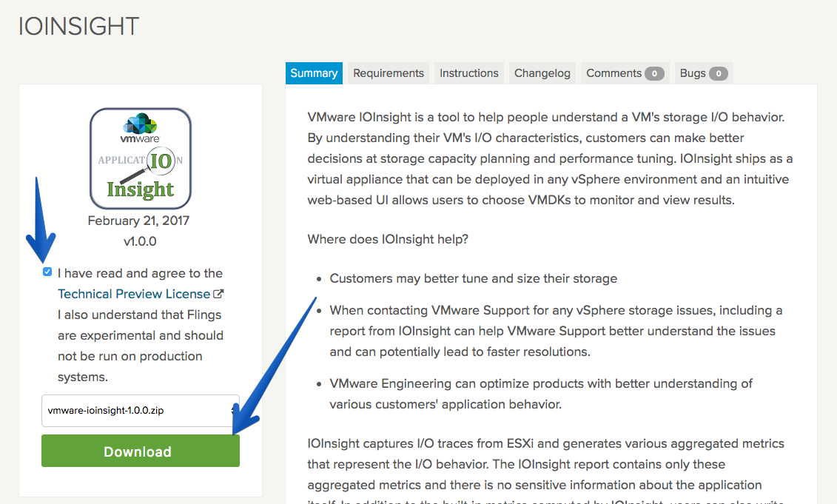
Task: Open the vmware-ioinsight-1.0.0.zip file dropdown
Action: (141, 411)
